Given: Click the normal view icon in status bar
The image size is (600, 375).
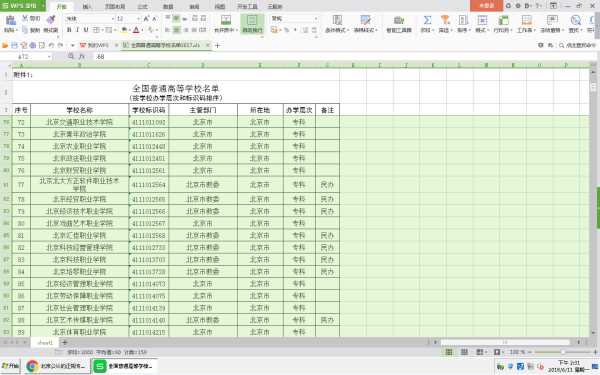Looking at the screenshot, I should point(449,352).
